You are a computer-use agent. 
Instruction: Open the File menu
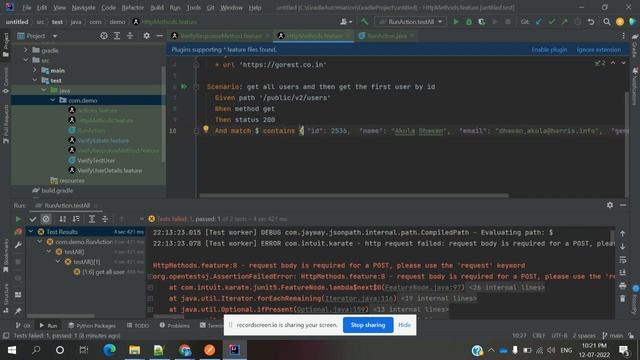tap(27, 7)
